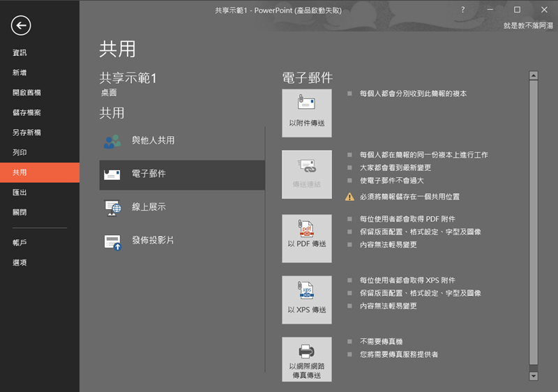Choose 另存新檔 from the sidebar
This screenshot has width=558, height=392.
click(x=27, y=133)
